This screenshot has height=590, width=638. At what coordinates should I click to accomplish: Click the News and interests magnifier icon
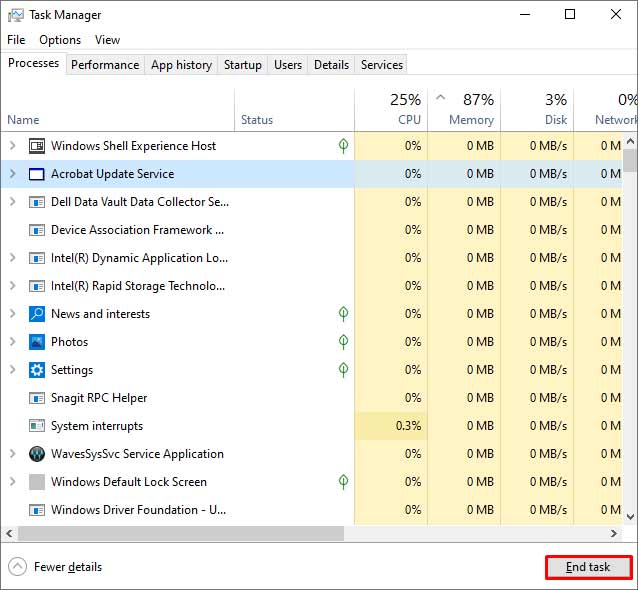(37, 314)
